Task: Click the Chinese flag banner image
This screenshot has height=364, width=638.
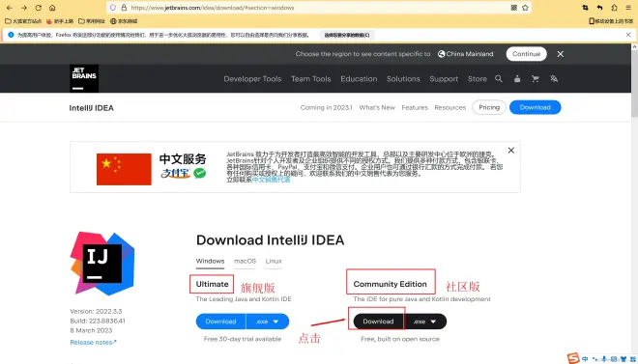Action: [x=124, y=169]
